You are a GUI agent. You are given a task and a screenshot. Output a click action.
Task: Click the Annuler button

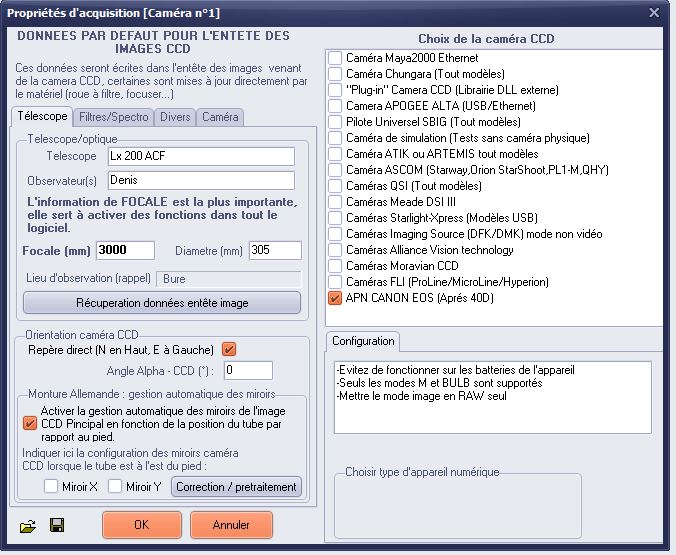point(231,525)
